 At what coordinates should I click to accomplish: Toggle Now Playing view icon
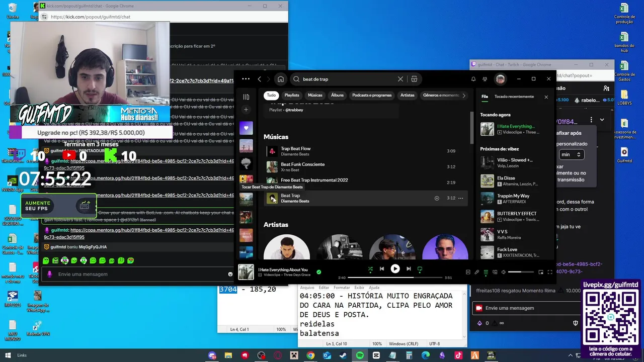pos(468,272)
